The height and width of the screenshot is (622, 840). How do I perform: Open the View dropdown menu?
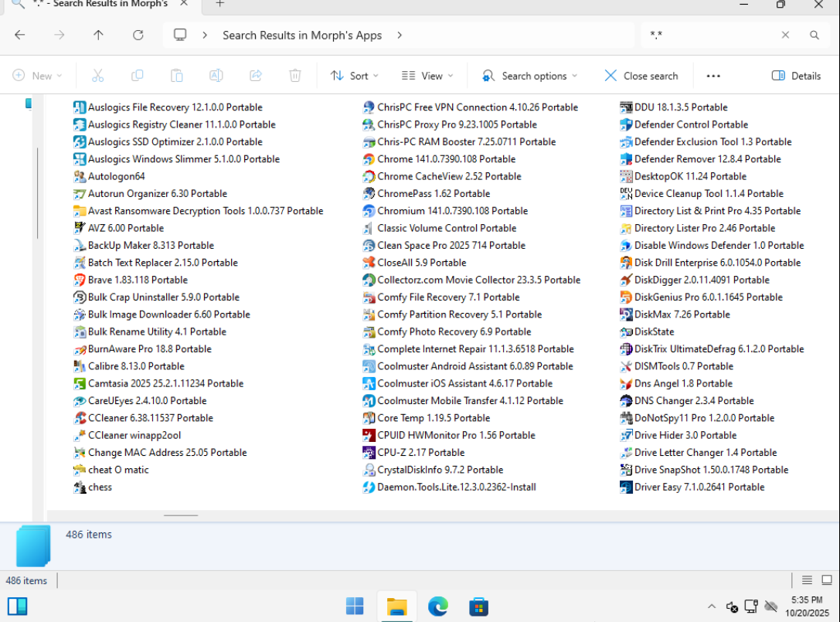point(427,76)
